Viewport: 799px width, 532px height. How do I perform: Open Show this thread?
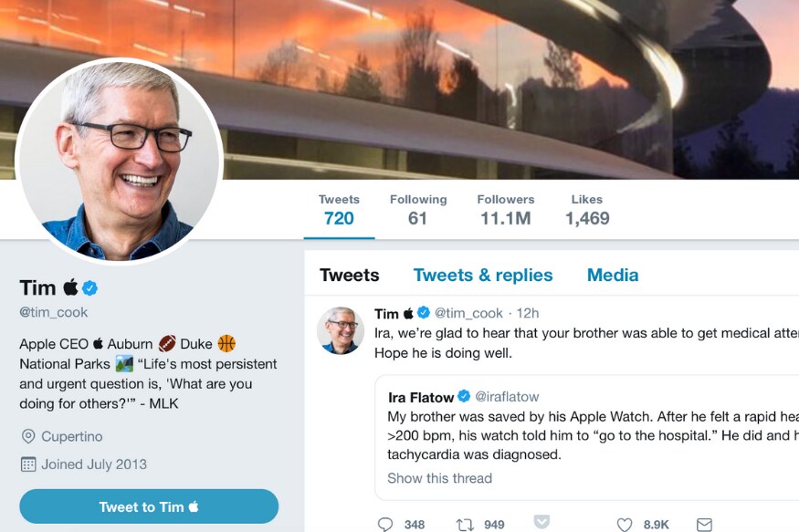(439, 478)
